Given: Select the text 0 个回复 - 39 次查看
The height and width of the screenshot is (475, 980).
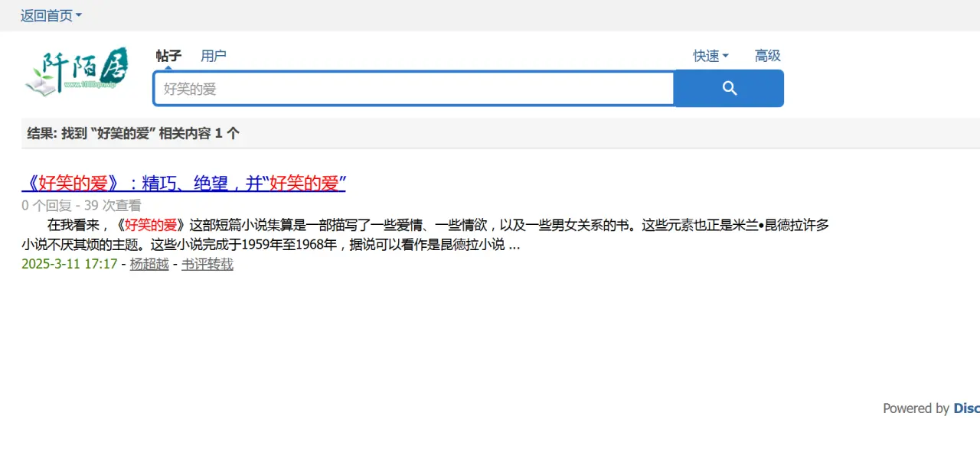Looking at the screenshot, I should (81, 206).
